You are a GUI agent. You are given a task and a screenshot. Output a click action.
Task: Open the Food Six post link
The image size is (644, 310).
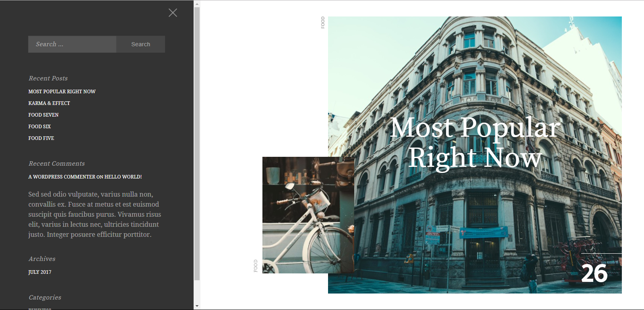coord(39,127)
